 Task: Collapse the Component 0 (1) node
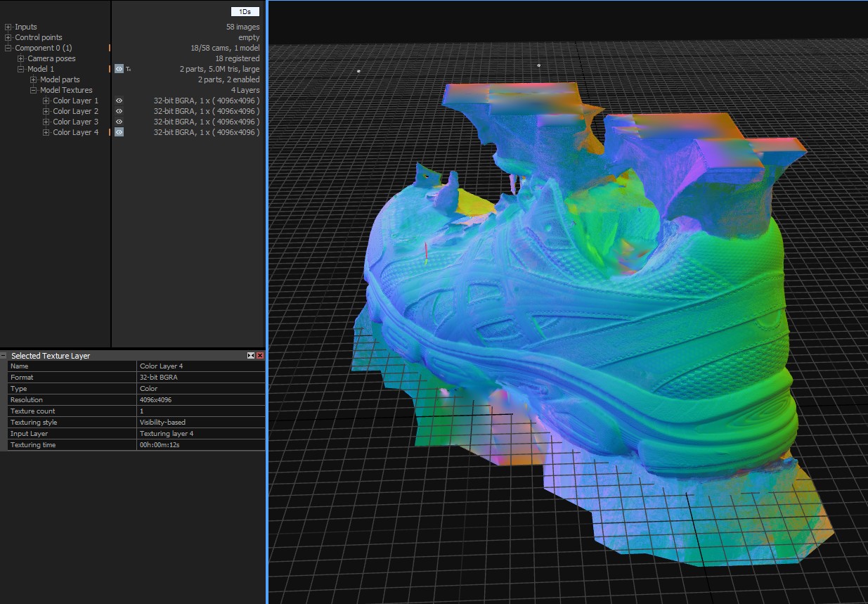[x=8, y=48]
